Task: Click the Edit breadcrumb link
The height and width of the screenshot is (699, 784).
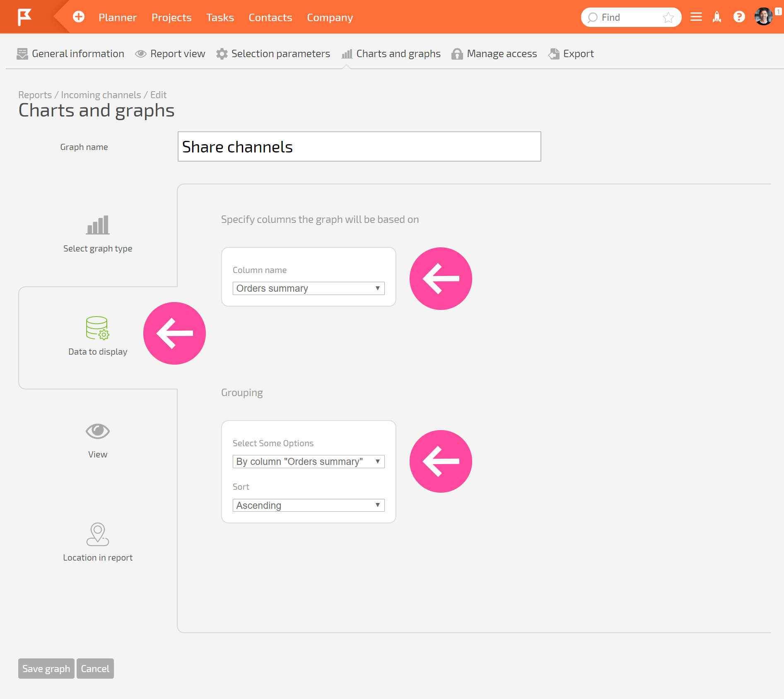Action: [x=159, y=95]
